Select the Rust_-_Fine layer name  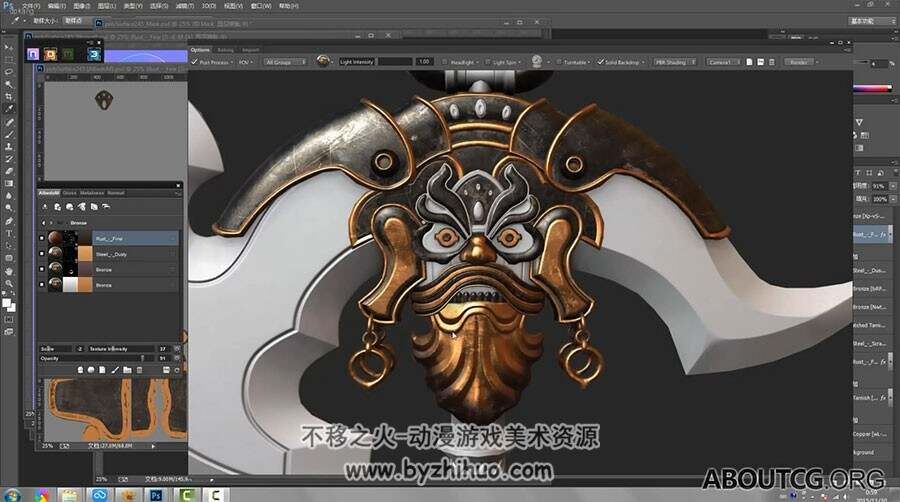pos(109,239)
